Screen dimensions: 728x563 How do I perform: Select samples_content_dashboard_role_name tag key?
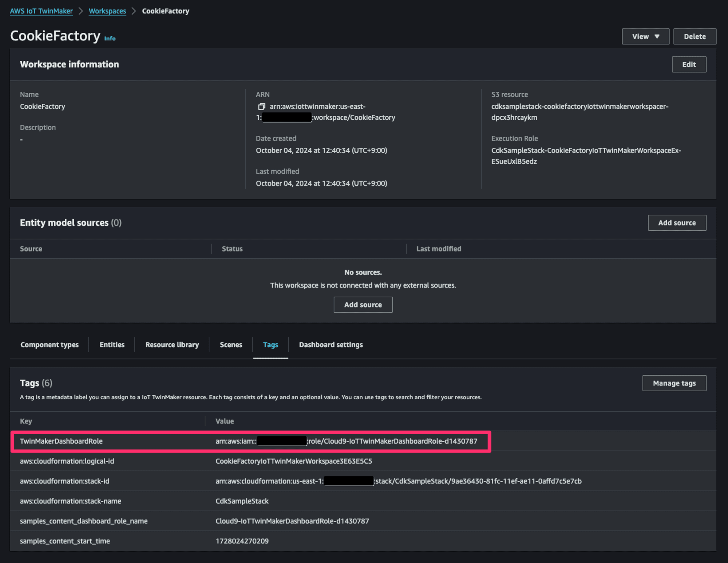pyautogui.click(x=84, y=521)
